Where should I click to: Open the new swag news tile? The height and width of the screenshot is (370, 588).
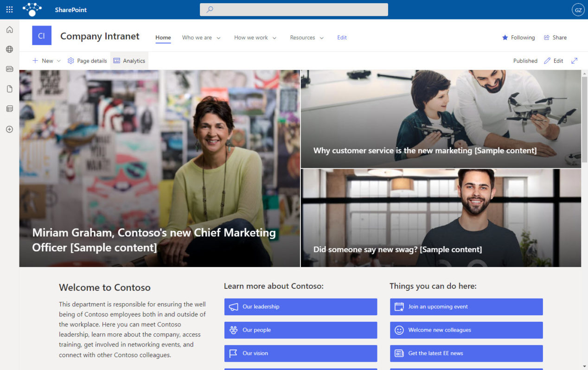point(441,218)
